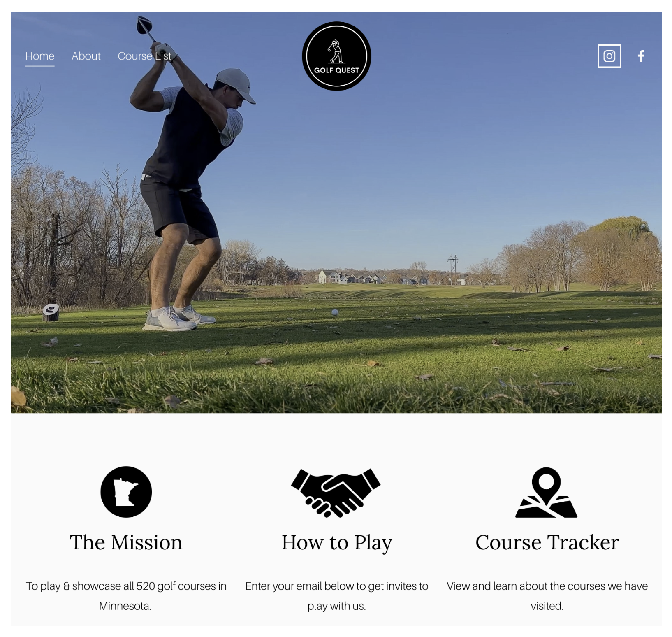Click the golf club head at top

pos(144,25)
